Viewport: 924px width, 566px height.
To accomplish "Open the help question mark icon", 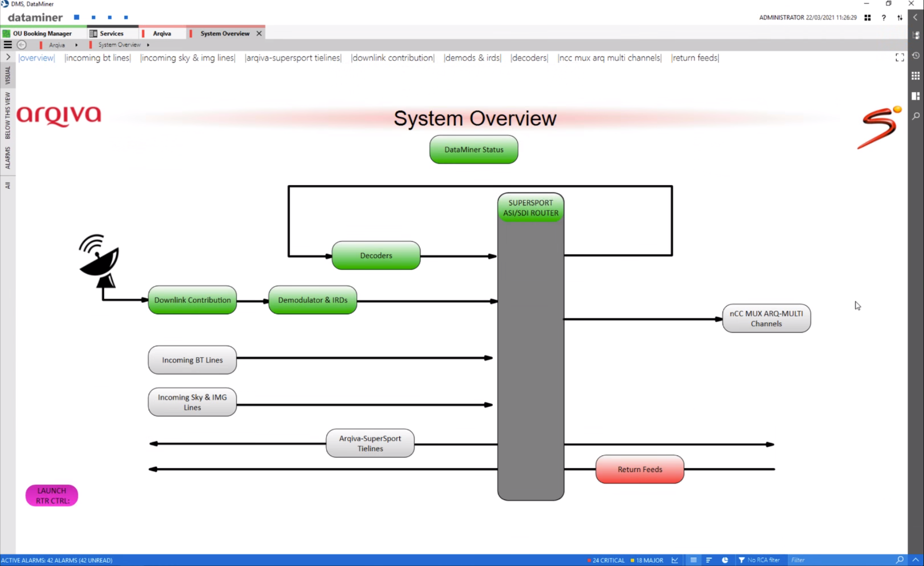I will click(884, 18).
